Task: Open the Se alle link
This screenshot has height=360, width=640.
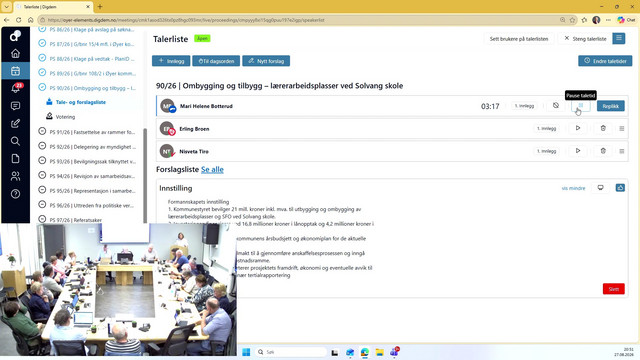Action: (212, 169)
